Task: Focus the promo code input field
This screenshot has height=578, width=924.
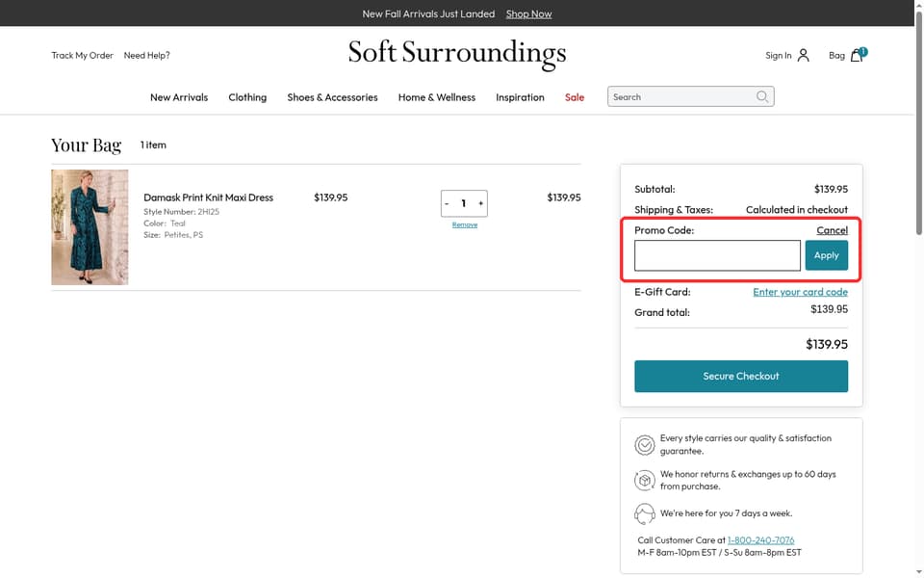Action: 717,255
